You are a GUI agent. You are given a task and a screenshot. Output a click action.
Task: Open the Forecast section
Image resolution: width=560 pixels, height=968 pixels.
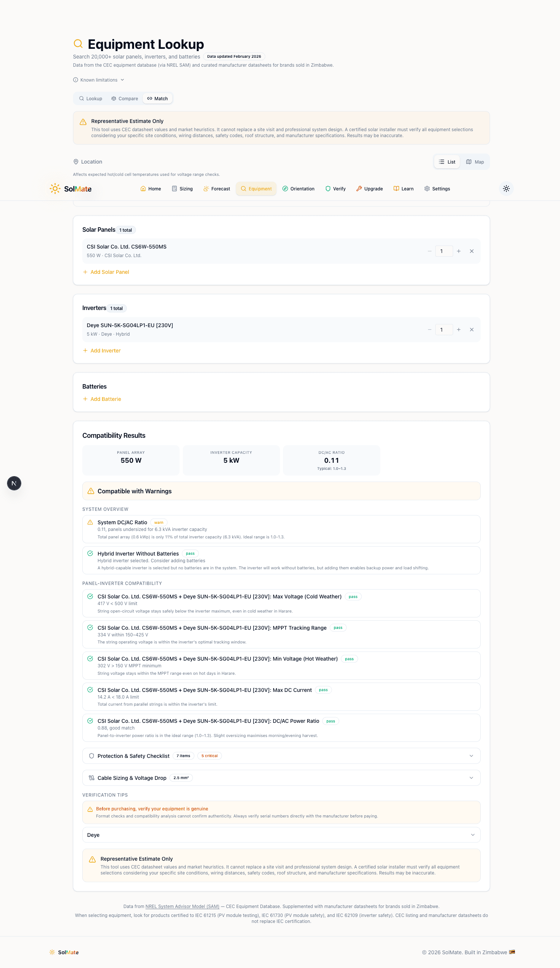click(x=217, y=189)
